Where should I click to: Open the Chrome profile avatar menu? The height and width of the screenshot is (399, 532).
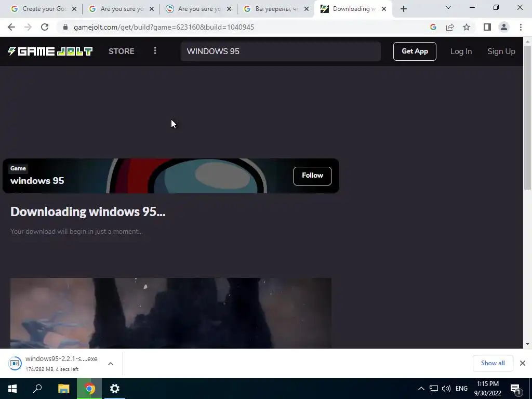click(504, 27)
